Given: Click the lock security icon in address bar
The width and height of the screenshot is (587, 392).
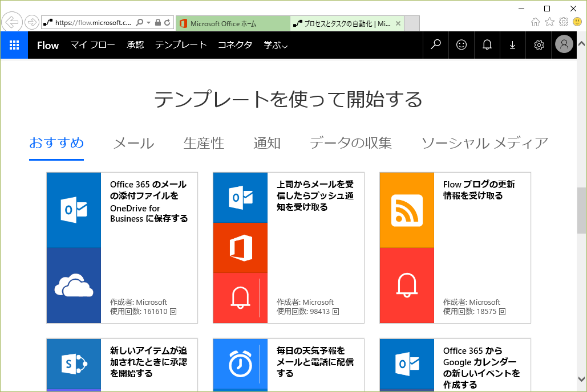Looking at the screenshot, I should coord(158,22).
